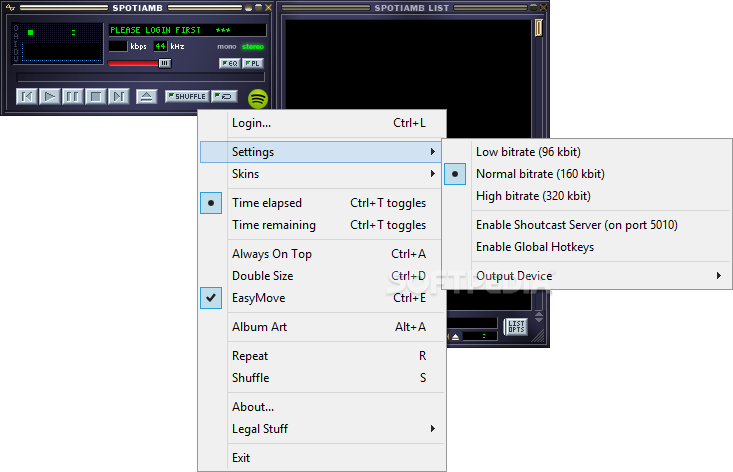Click the resize grip in the Spotiamb List window corner
The width and height of the screenshot is (733, 472).
click(538, 336)
